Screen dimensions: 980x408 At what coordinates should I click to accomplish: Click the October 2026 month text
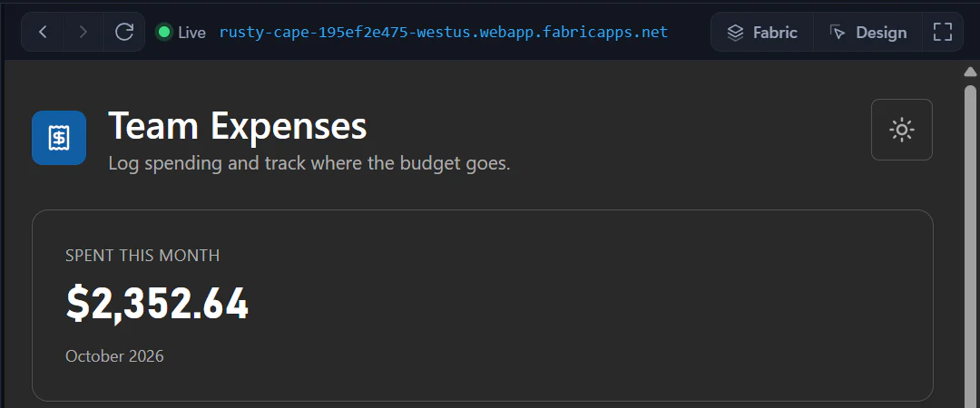coord(114,356)
